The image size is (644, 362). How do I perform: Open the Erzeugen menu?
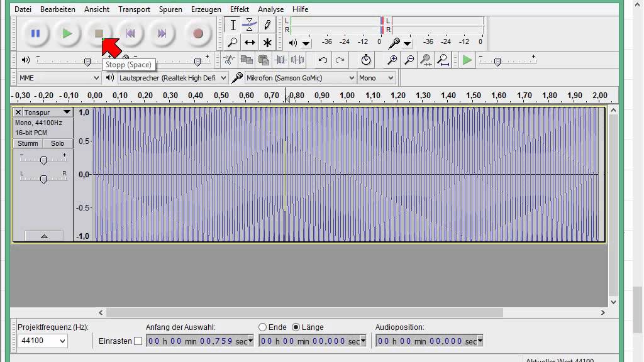pyautogui.click(x=206, y=9)
